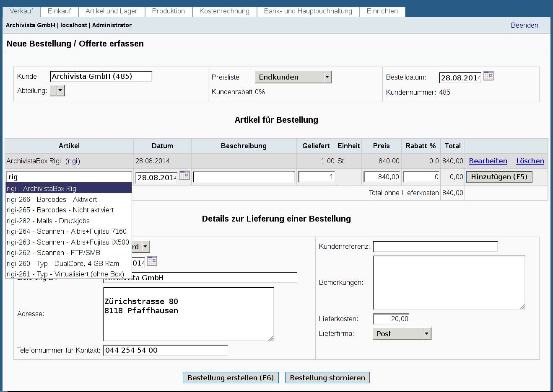Select suggestion rigi-266 Barcodes Aktiviert
Screen dimensions: 553x392
point(69,199)
